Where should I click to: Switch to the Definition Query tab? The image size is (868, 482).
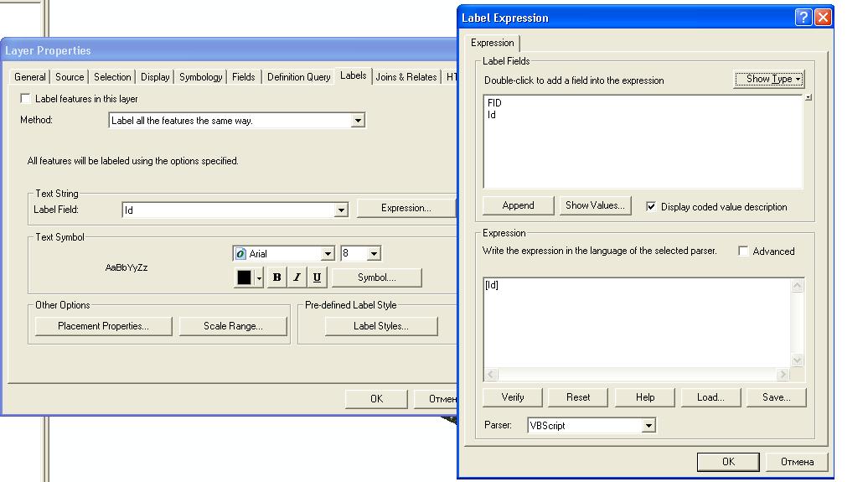tap(299, 77)
